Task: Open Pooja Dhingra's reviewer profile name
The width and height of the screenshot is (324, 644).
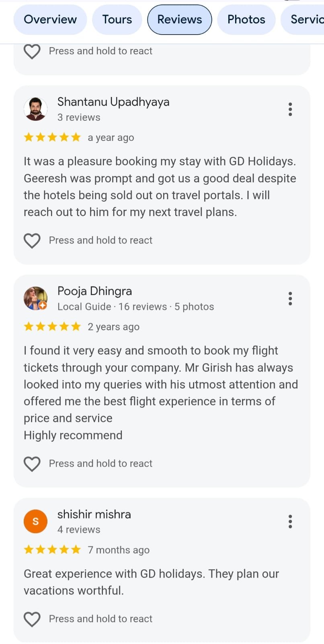Action: click(x=94, y=291)
